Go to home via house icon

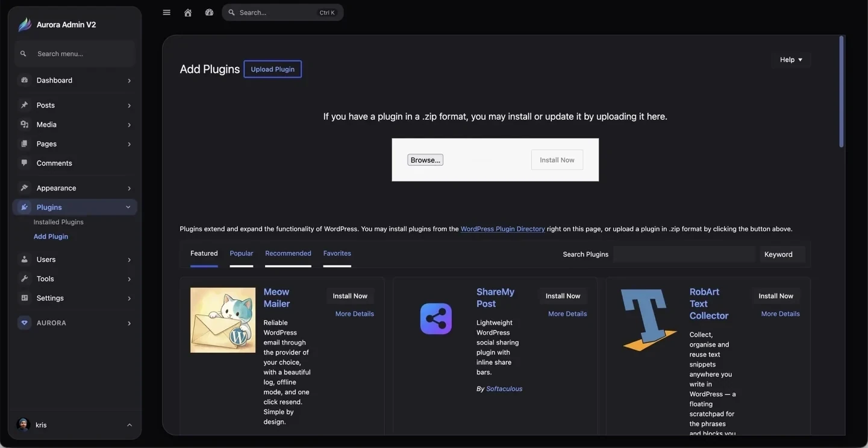(x=188, y=12)
